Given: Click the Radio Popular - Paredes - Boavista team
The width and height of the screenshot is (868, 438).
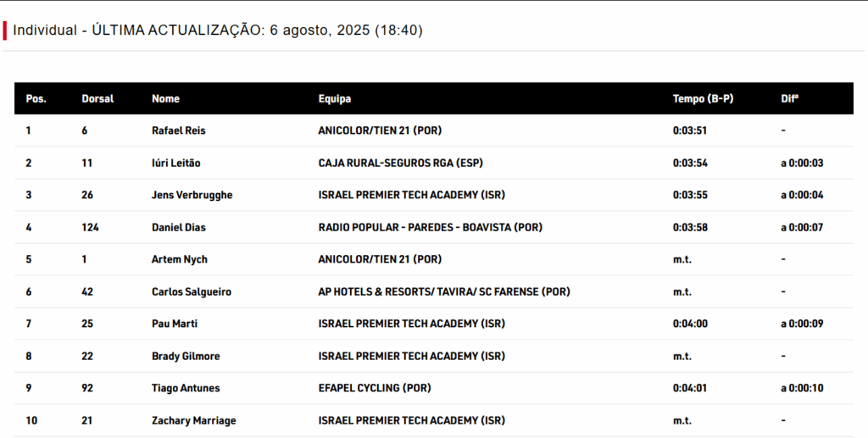Looking at the screenshot, I should tap(430, 227).
